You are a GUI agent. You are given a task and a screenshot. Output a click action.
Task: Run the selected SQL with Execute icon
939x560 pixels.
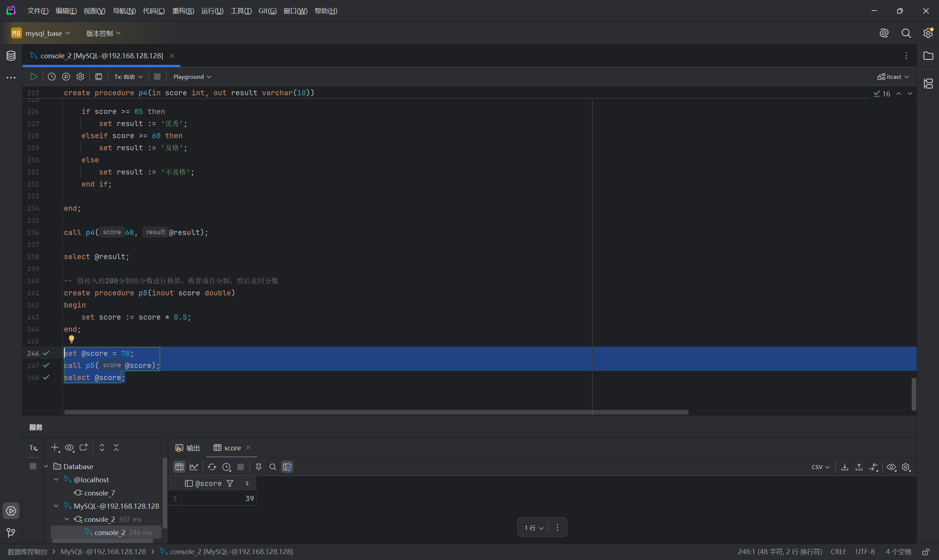[34, 77]
